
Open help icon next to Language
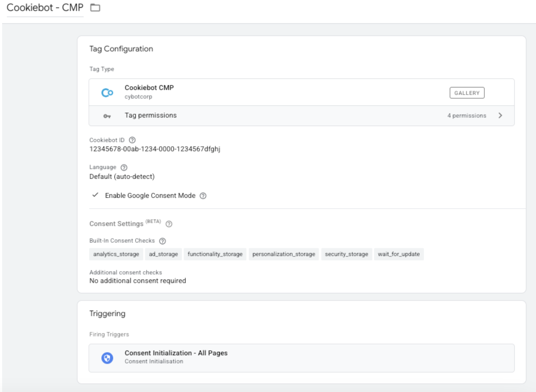point(124,167)
